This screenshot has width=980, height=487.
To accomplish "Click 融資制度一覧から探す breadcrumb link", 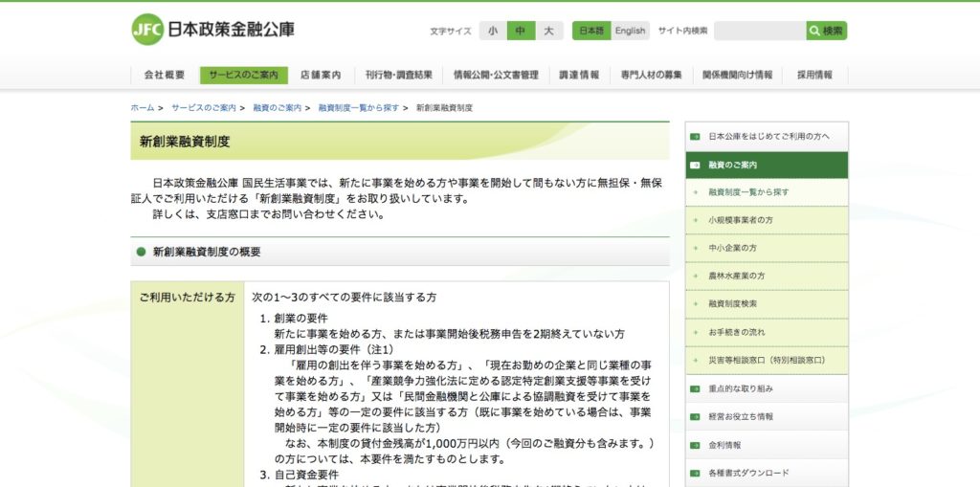I will click(358, 107).
